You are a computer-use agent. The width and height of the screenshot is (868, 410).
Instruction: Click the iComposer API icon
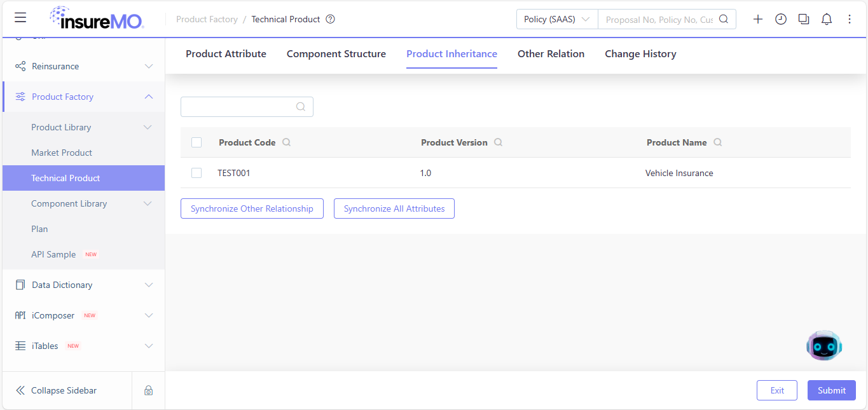click(x=20, y=315)
